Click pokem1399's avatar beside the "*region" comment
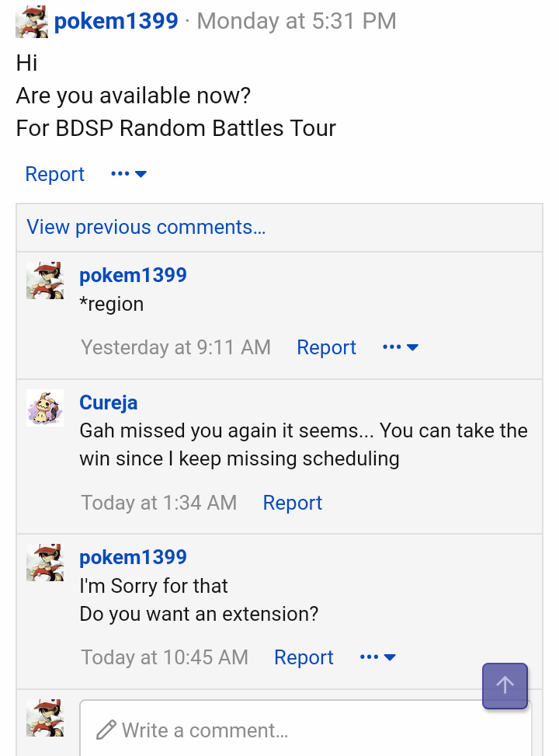The height and width of the screenshot is (756, 559). (x=45, y=280)
